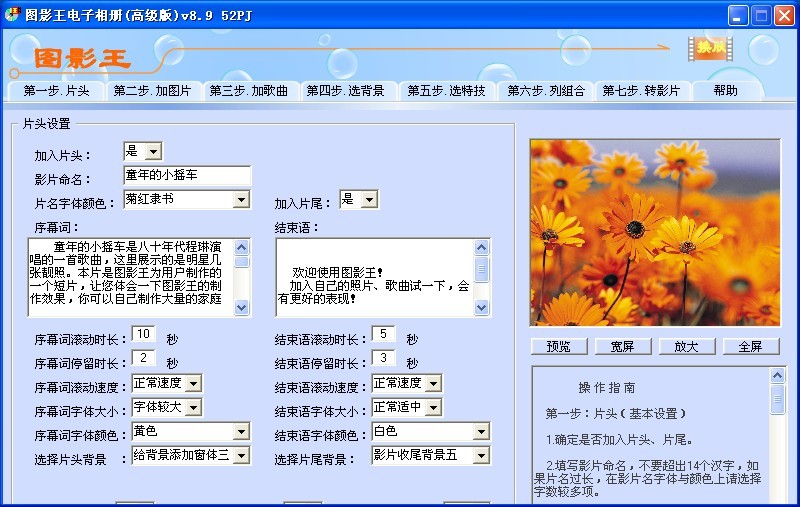The image size is (800, 507).
Task: Click the 序幕词停留时长 field showing 2
Action: (x=143, y=358)
